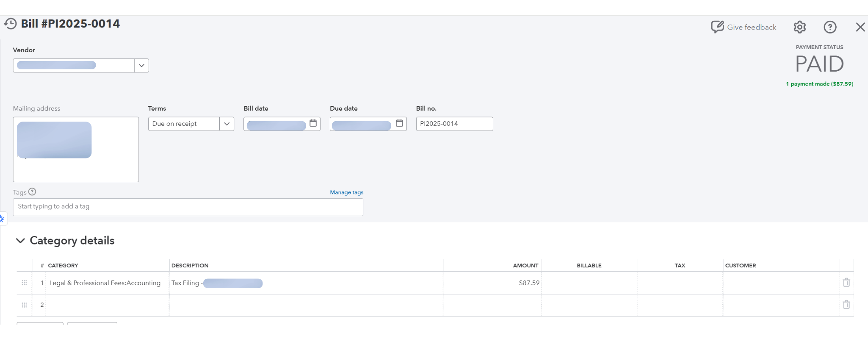
Task: Open the settings gear icon
Action: pyautogui.click(x=799, y=27)
